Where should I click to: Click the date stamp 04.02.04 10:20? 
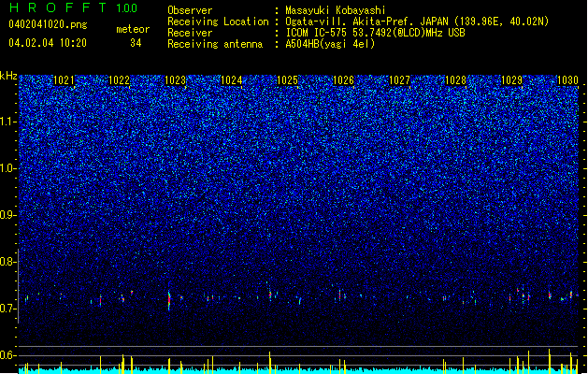coord(48,43)
